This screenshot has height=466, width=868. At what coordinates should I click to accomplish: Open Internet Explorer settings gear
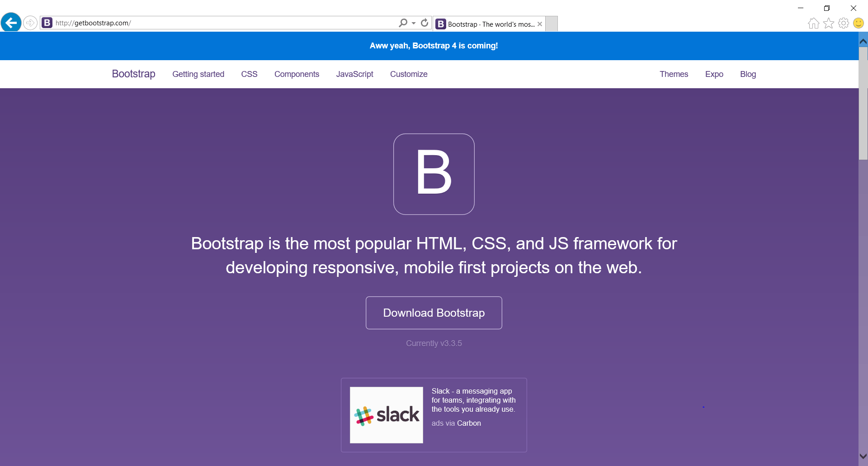[x=844, y=23]
